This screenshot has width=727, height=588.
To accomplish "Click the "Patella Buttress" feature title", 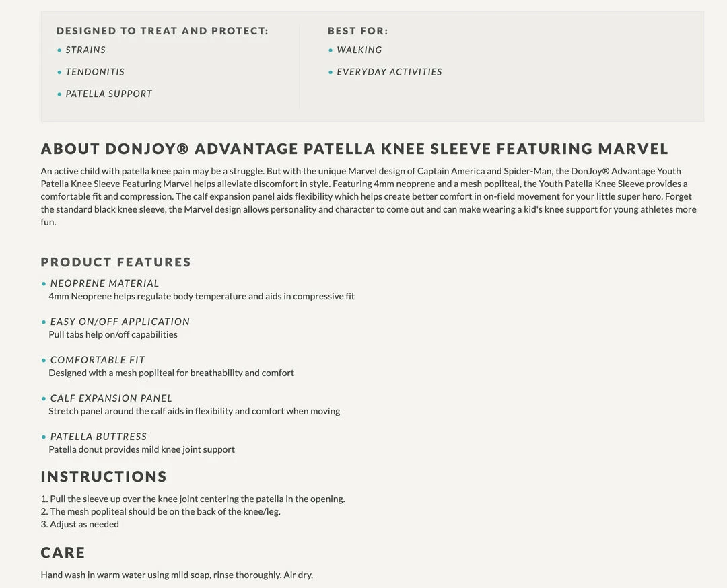I will tap(98, 437).
